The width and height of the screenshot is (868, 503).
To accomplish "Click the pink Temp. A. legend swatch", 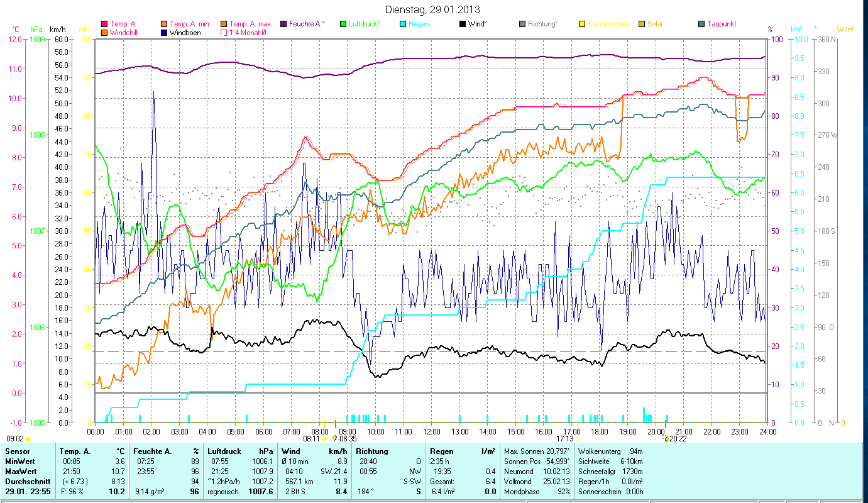I will point(104,24).
